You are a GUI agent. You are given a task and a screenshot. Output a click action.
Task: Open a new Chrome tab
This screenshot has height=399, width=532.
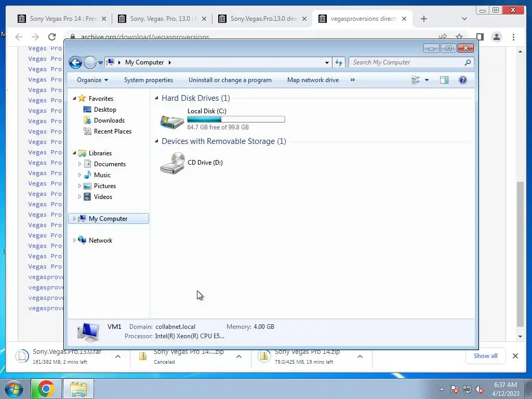[424, 19]
